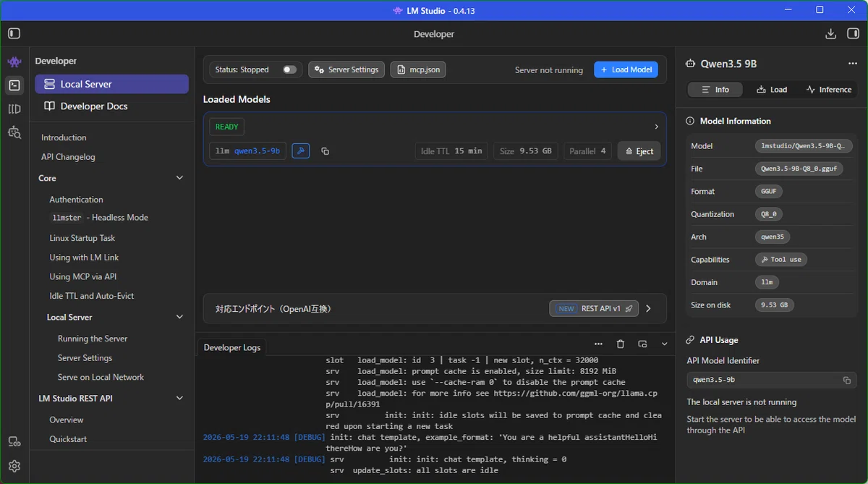The height and width of the screenshot is (484, 868).
Task: Select the Developer Logs tab
Action: pyautogui.click(x=232, y=347)
